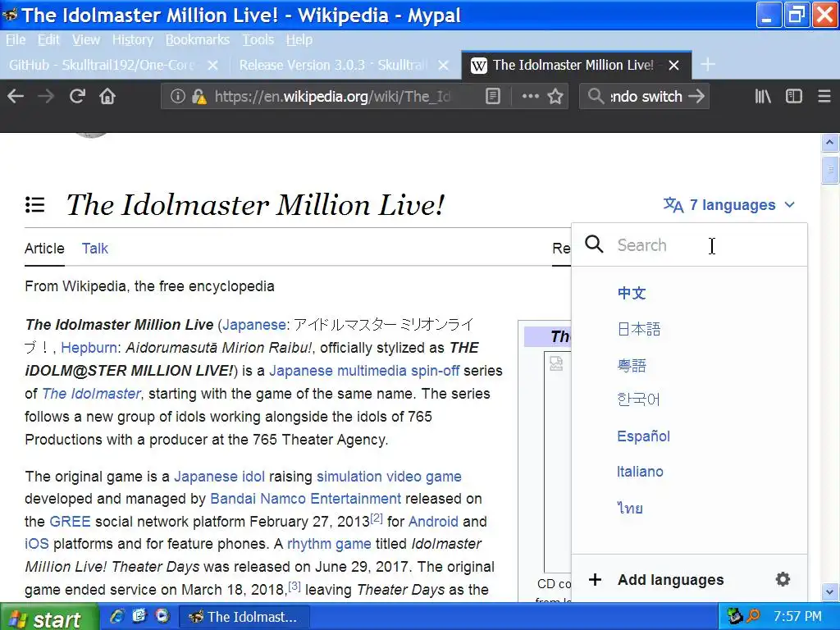Image resolution: width=840 pixels, height=630 pixels.
Task: Click the padlock warning icon in address bar
Action: pos(199,97)
